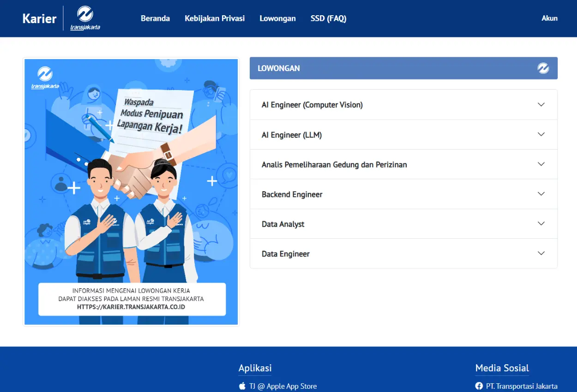The image size is (577, 392).
Task: Click the LOWONGAN section header bar
Action: (403, 68)
